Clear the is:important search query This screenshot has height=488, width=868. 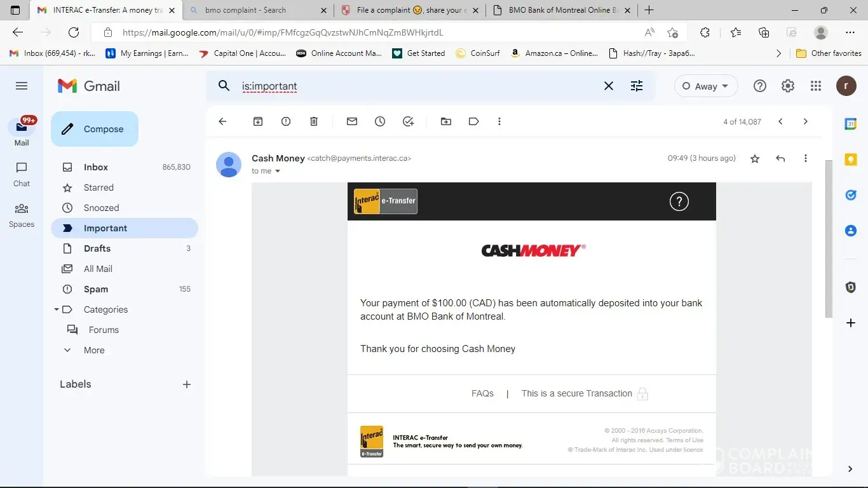click(x=609, y=86)
